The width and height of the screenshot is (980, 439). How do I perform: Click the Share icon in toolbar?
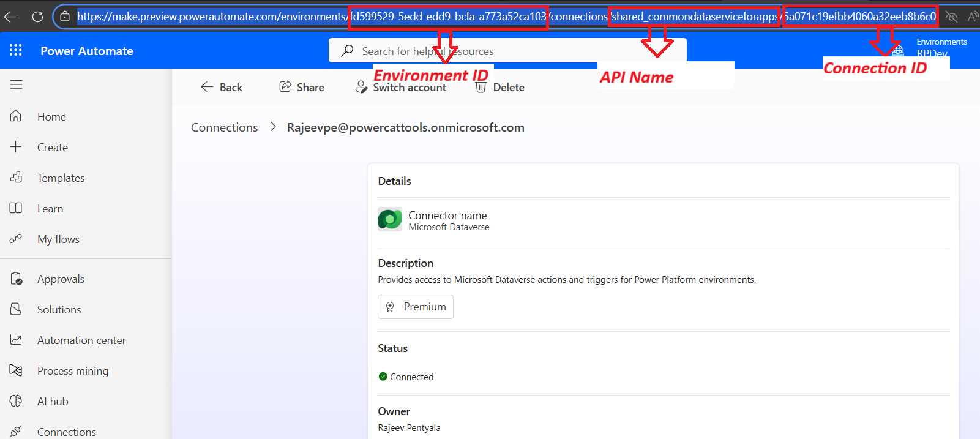tap(285, 87)
